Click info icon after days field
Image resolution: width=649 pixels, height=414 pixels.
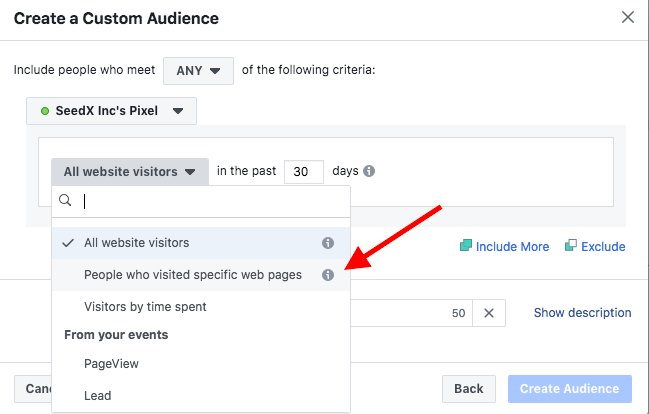point(369,171)
